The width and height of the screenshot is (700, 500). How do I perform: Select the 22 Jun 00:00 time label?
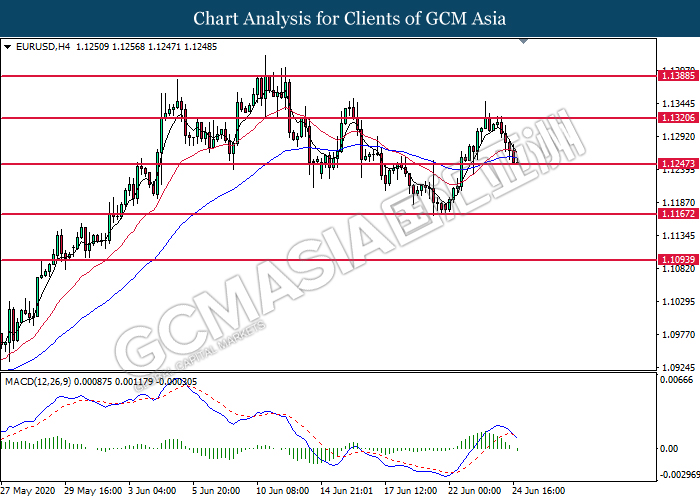coord(476,491)
